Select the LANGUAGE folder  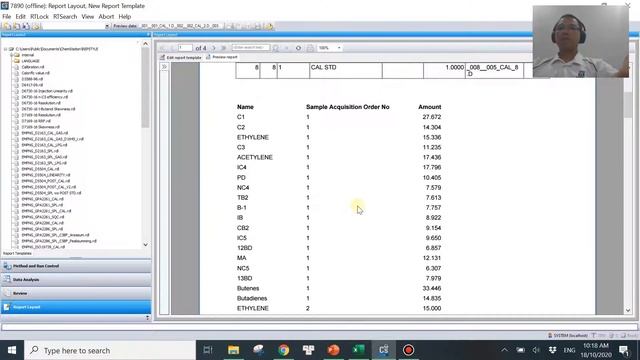[x=30, y=61]
